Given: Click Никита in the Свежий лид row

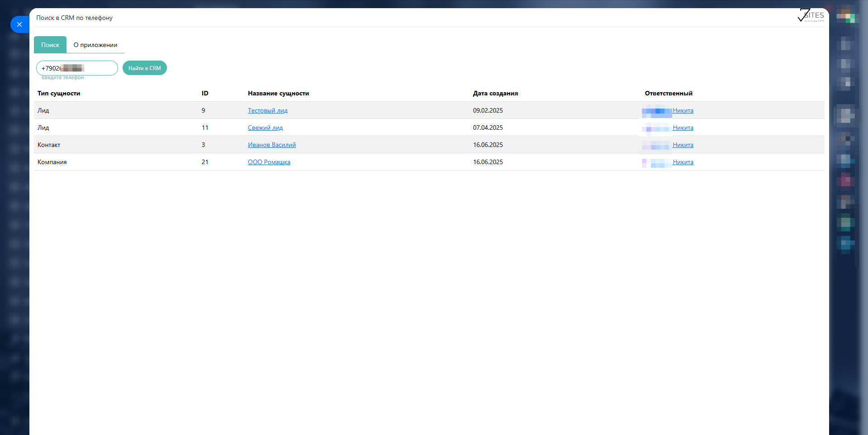Looking at the screenshot, I should click(683, 128).
